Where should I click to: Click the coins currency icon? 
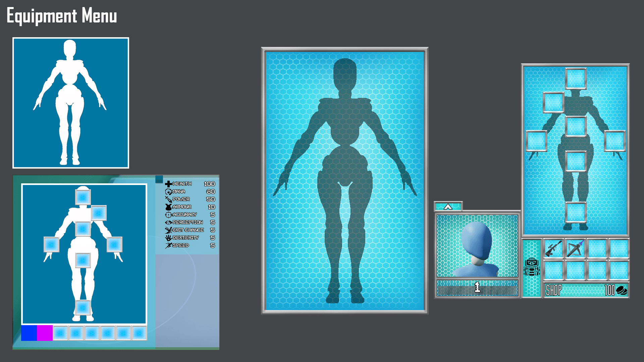622,290
